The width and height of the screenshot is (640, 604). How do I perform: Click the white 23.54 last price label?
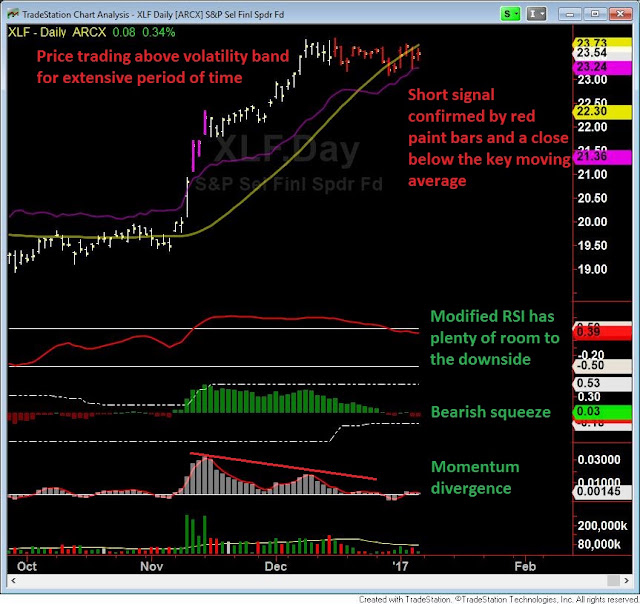[602, 53]
